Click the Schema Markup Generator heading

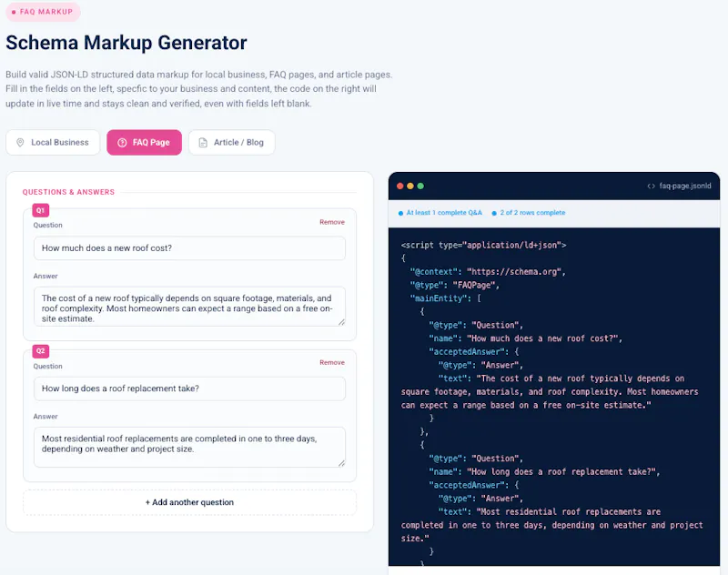click(x=126, y=43)
